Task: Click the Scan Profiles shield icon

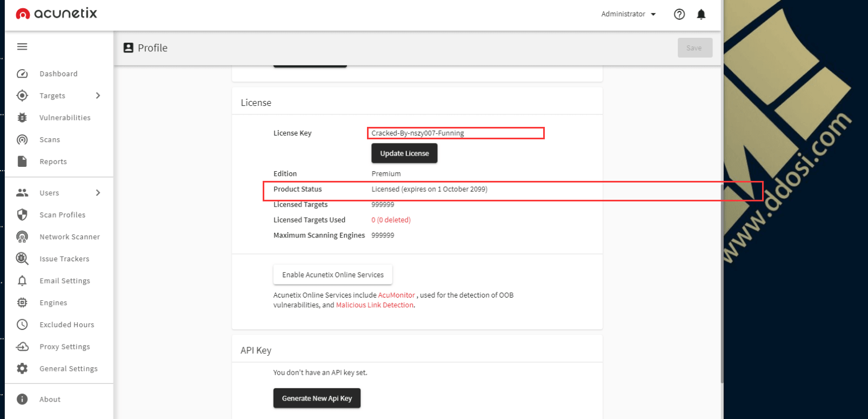Action: (22, 215)
